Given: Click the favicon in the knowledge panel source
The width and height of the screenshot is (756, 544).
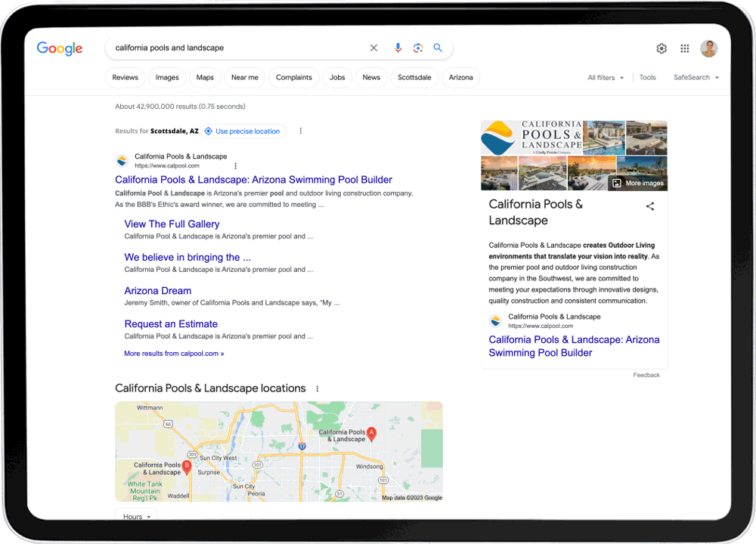Looking at the screenshot, I should point(495,321).
